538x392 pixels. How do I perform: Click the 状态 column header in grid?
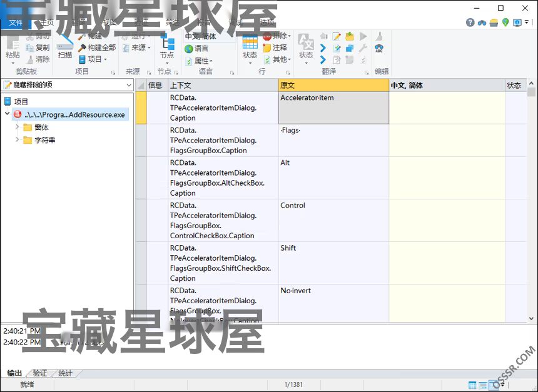click(x=515, y=86)
